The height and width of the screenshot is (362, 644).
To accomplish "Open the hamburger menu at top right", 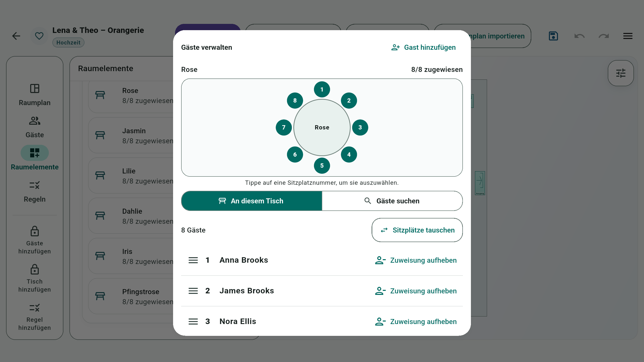I will coord(628,36).
